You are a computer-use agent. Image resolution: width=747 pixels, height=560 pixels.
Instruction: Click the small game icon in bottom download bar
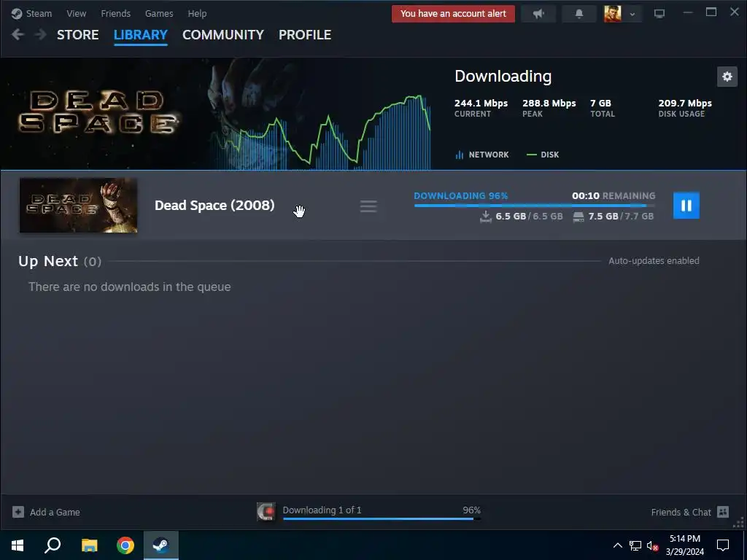[266, 512]
